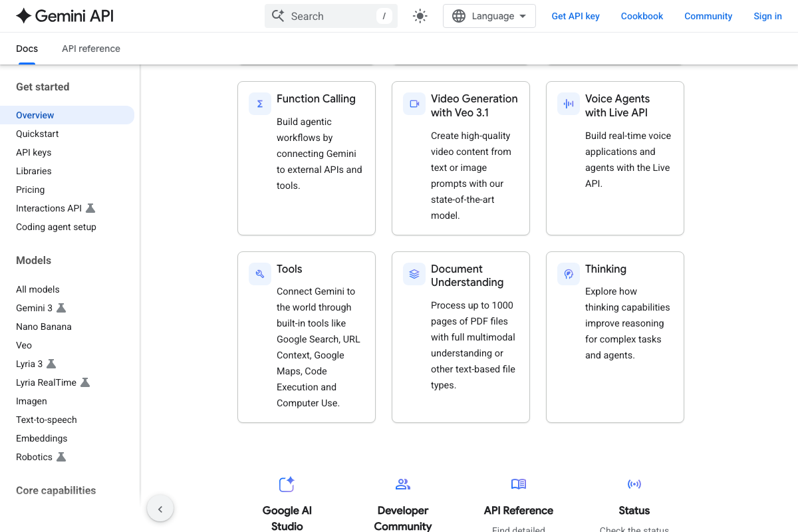This screenshot has width=798, height=532.
Task: Click the Voice Agents waveform icon
Action: (x=569, y=104)
